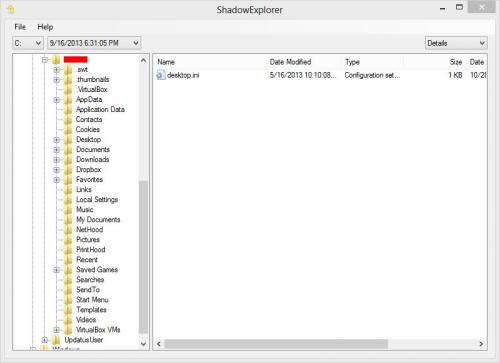Click the Pictures folder icon
The height and width of the screenshot is (363, 500).
click(68, 240)
